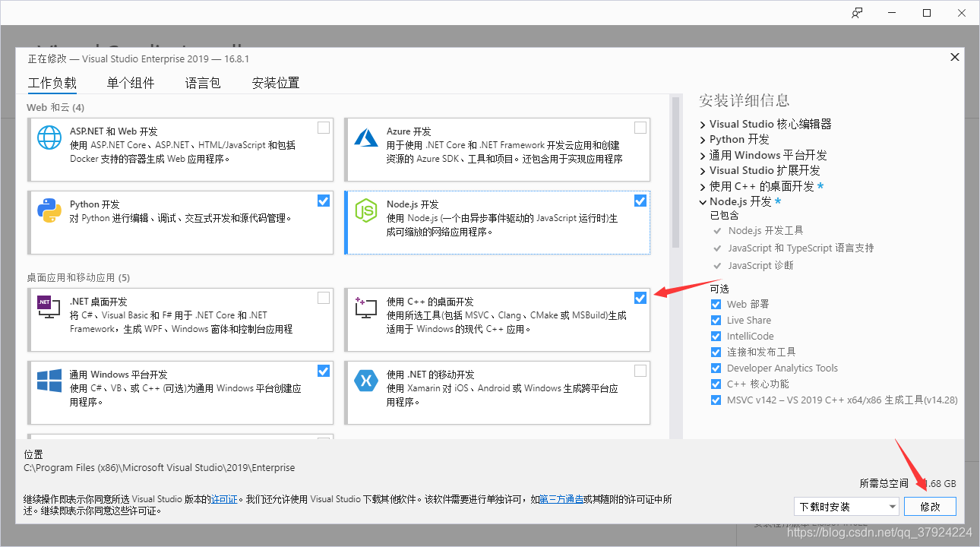This screenshot has height=547, width=980.
Task: Uncheck Developer Analytics Tools option
Action: 716,368
